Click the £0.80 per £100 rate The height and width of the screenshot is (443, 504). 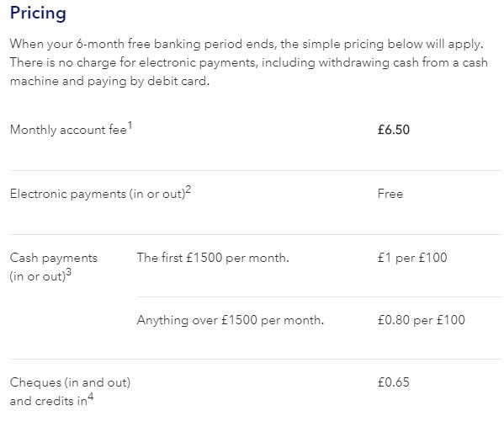422,320
